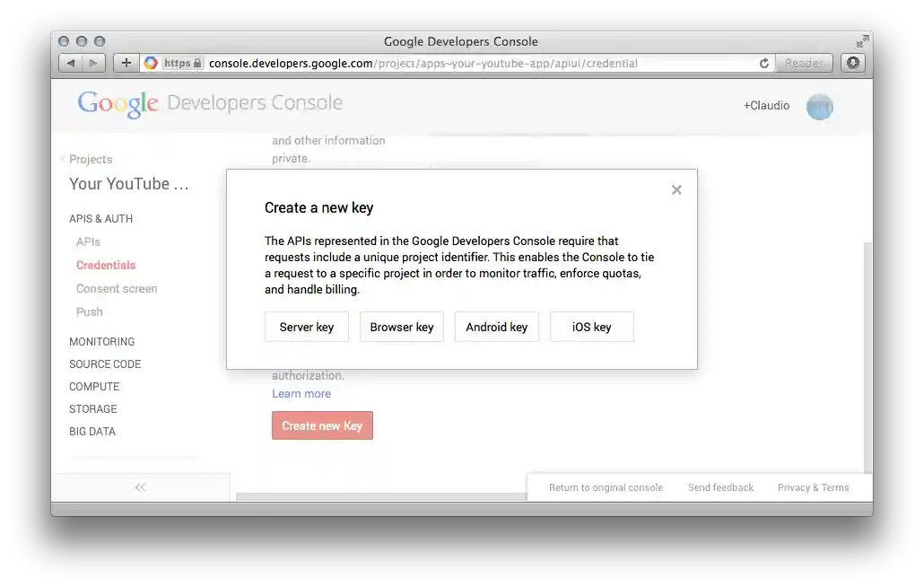The height and width of the screenshot is (587, 924).
Task: Click the Developers Console header text
Action: coord(255,102)
